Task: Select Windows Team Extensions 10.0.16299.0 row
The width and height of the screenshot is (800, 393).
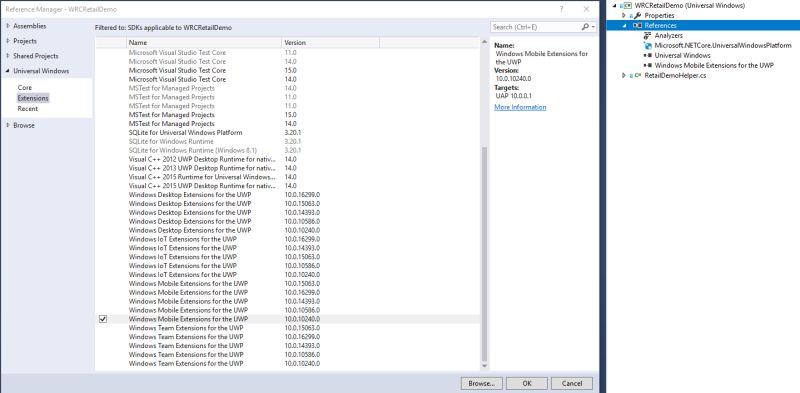Action: point(288,337)
